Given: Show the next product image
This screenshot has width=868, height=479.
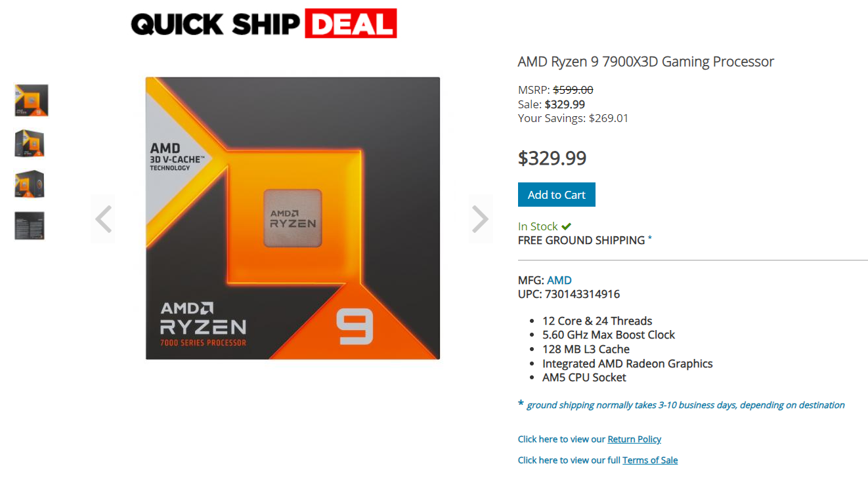Looking at the screenshot, I should 480,219.
